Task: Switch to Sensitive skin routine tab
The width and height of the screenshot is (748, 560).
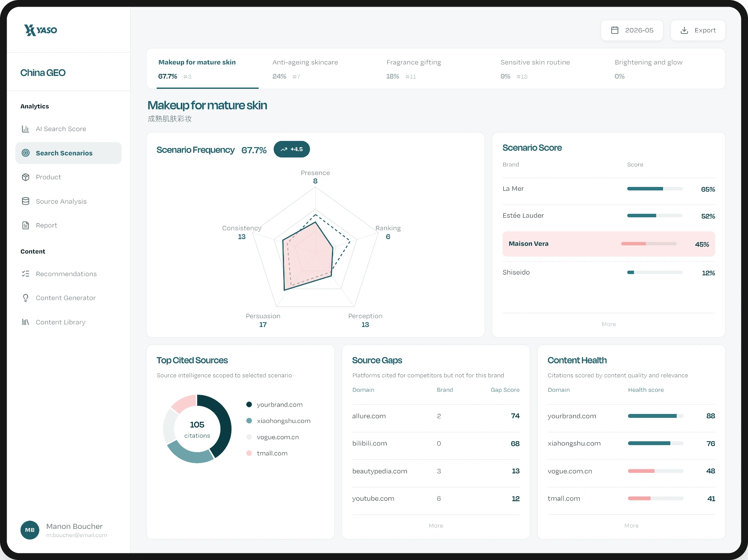Action: [x=535, y=69]
